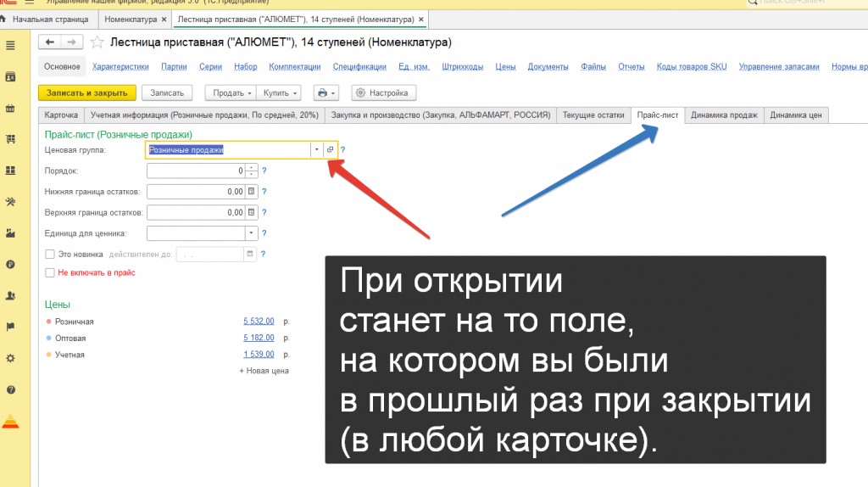
Task: Click the Верхняя граница остатков input field
Action: (x=196, y=212)
